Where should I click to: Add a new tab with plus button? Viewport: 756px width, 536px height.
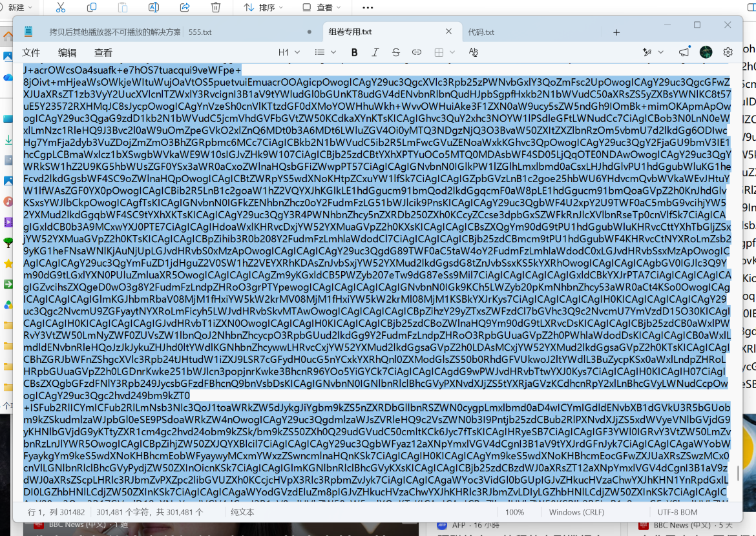(616, 32)
